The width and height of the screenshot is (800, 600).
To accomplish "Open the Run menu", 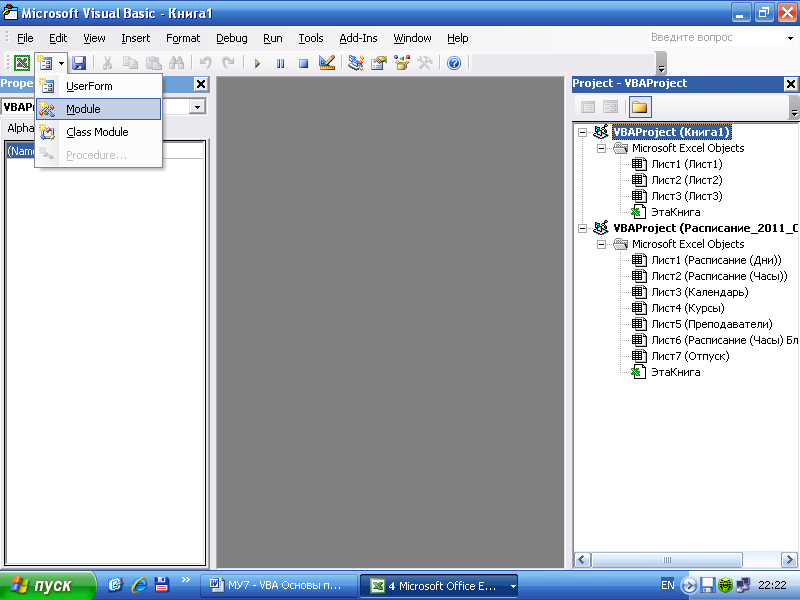I will 272,38.
